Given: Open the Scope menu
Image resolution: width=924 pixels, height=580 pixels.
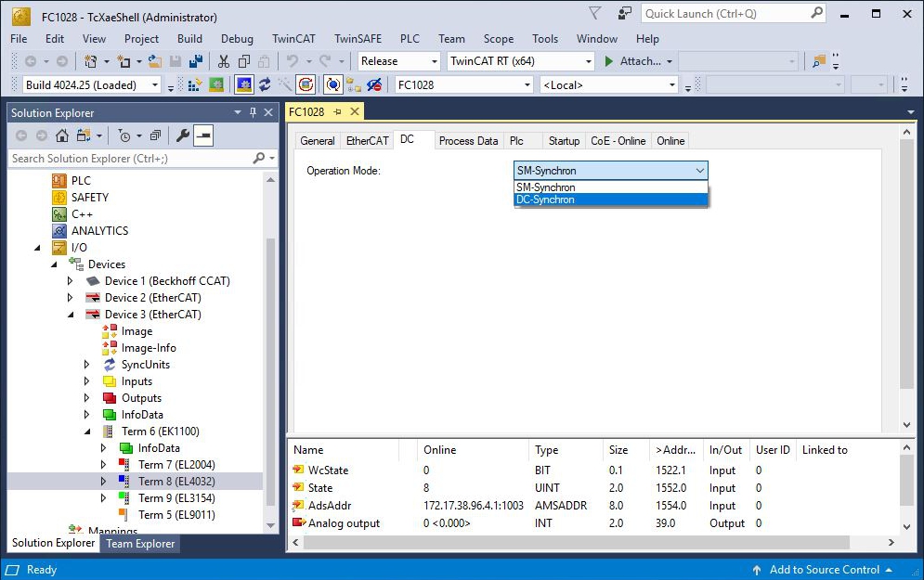Looking at the screenshot, I should (499, 39).
